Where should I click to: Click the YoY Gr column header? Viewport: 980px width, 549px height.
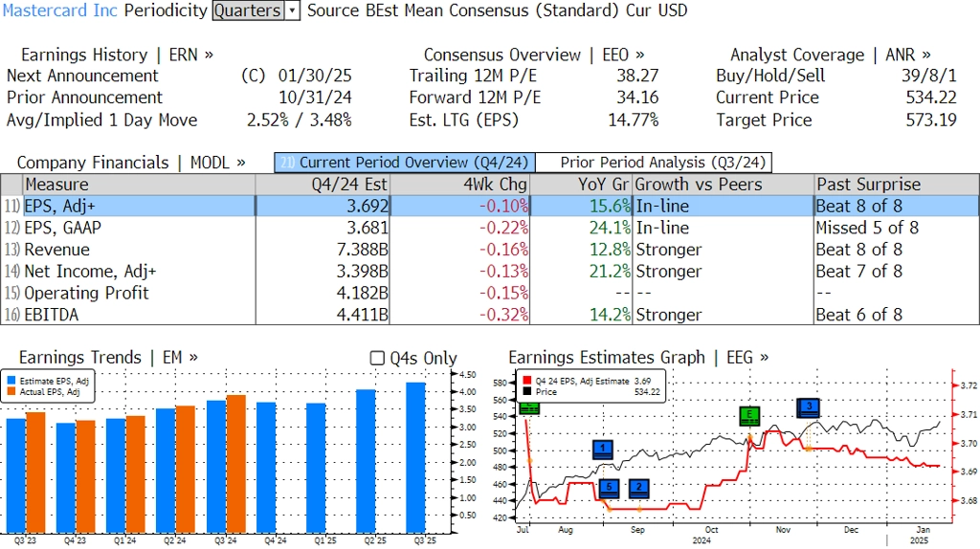pos(582,185)
